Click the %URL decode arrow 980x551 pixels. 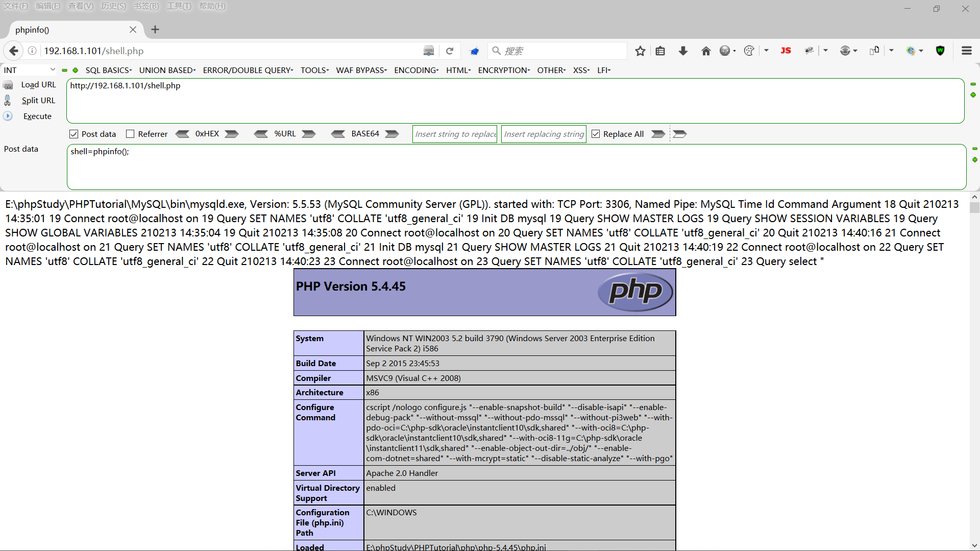[x=262, y=134]
